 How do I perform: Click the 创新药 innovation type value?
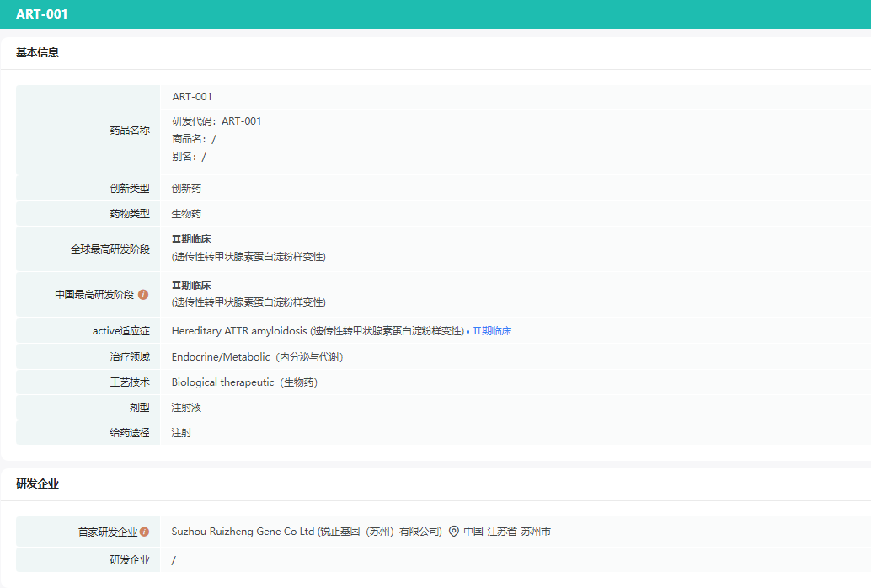[x=186, y=189]
